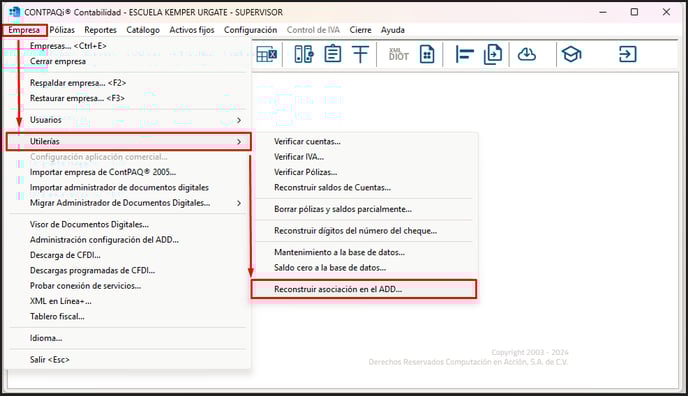Minimize the CONTPAQi window

603,12
